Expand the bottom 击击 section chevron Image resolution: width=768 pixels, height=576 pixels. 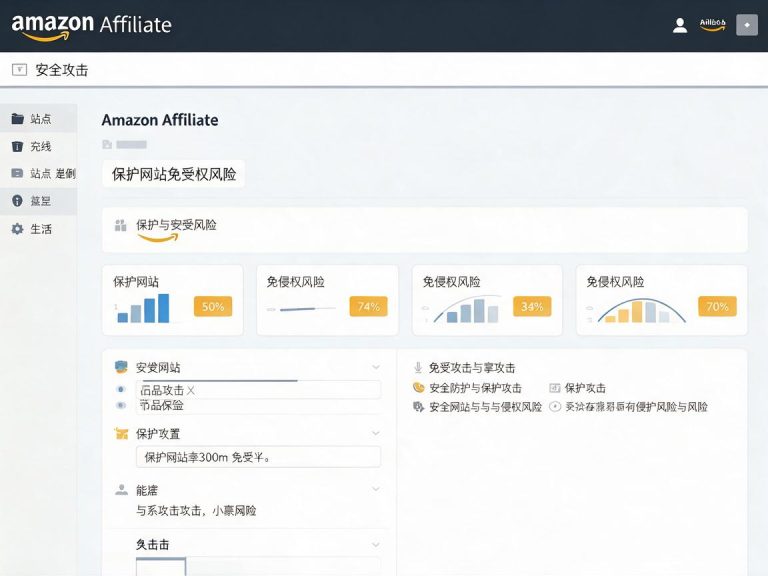376,544
